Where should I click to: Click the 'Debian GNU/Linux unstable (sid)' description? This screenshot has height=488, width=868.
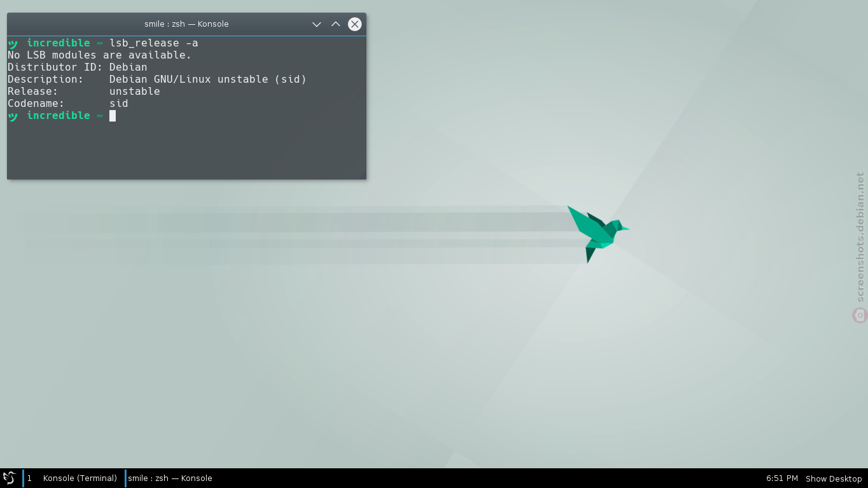coord(208,80)
